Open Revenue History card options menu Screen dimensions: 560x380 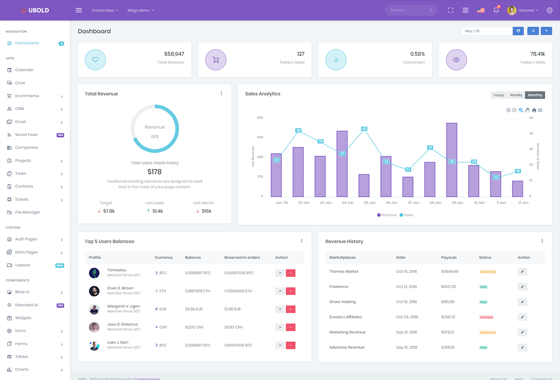[542, 241]
